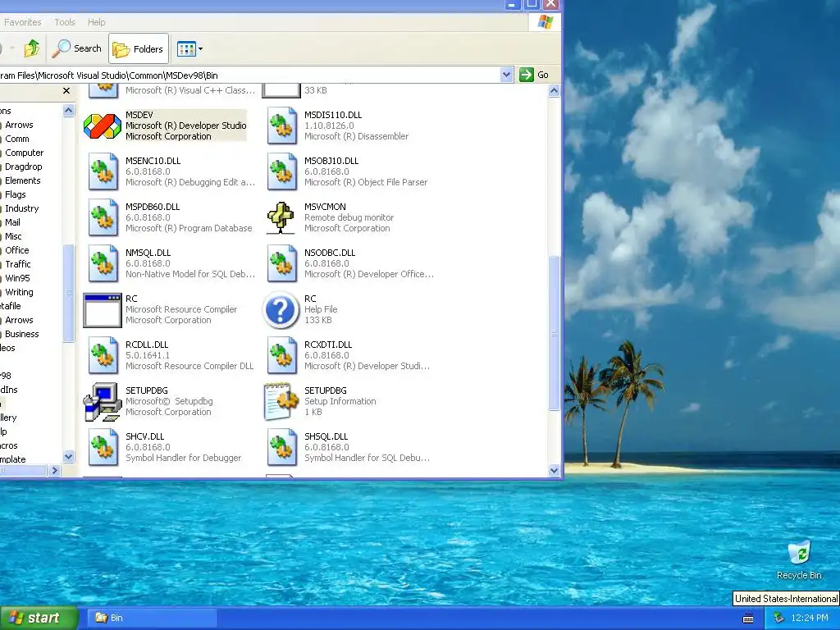Click the Bin taskbar button

(152, 619)
